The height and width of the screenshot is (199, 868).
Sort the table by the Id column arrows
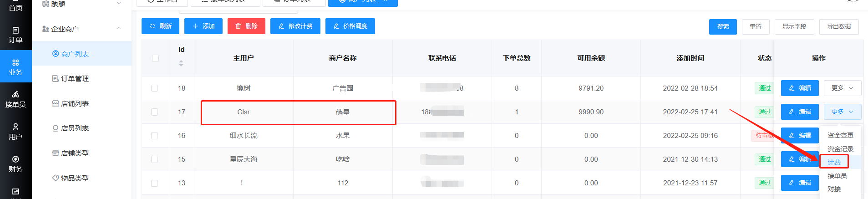coord(181,63)
